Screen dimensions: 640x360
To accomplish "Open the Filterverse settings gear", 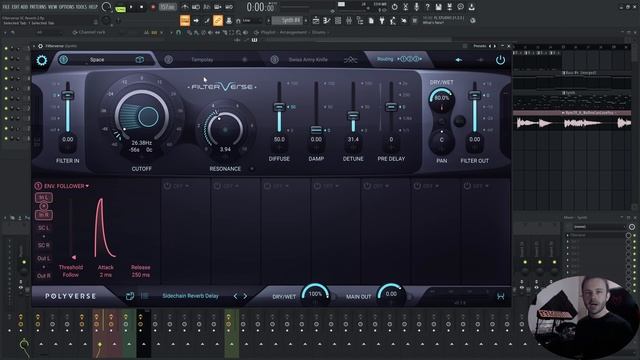I will click(42, 60).
